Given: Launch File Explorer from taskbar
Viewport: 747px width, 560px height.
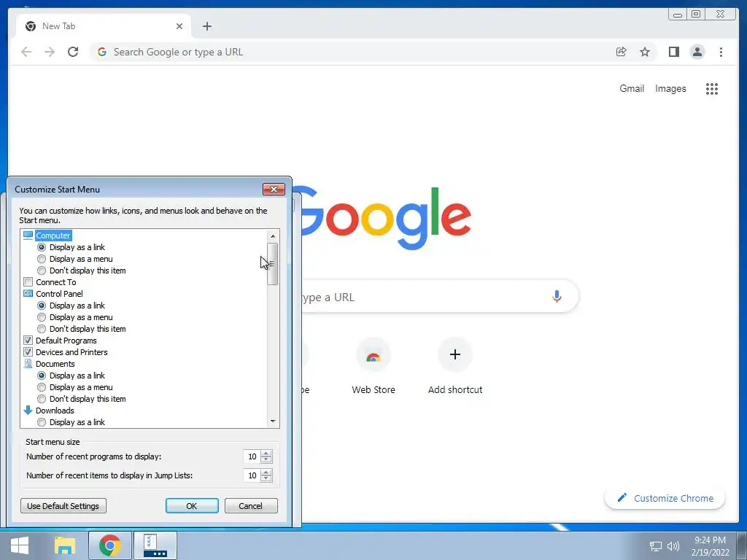Looking at the screenshot, I should pyautogui.click(x=65, y=545).
